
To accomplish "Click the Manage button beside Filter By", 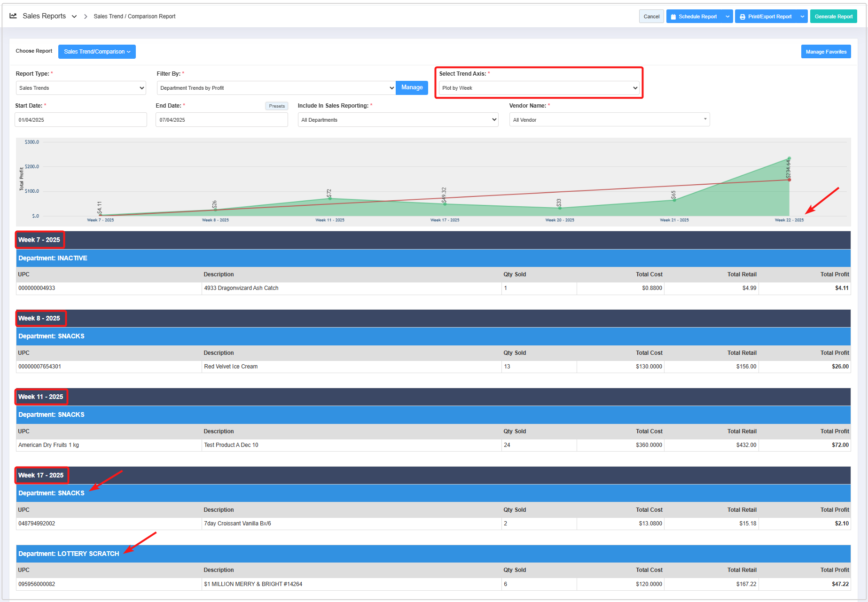I will pyautogui.click(x=412, y=87).
